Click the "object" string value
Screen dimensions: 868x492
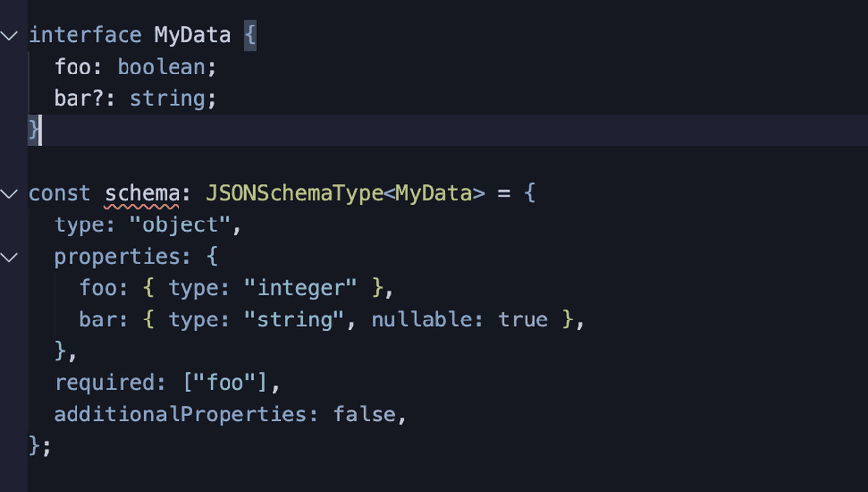179,225
